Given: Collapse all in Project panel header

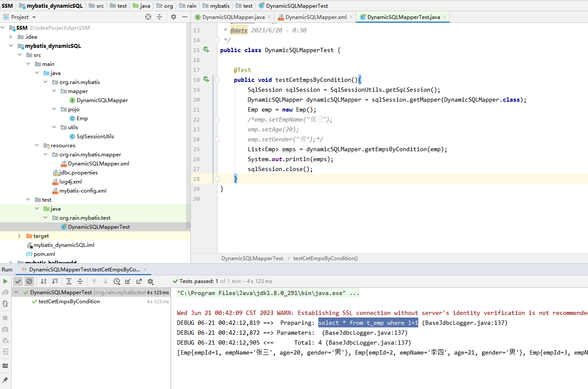Looking at the screenshot, I should pyautogui.click(x=159, y=17).
